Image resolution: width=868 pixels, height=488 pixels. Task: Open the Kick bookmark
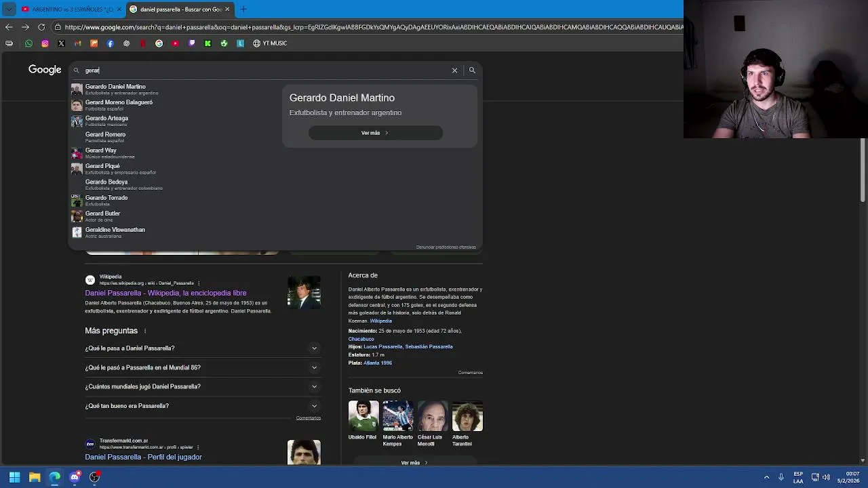tap(208, 43)
